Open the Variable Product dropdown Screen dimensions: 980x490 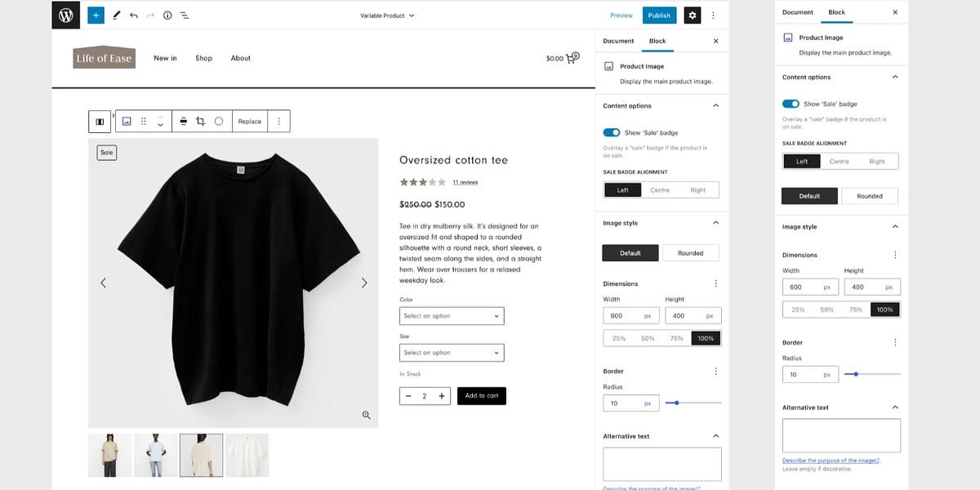385,15
